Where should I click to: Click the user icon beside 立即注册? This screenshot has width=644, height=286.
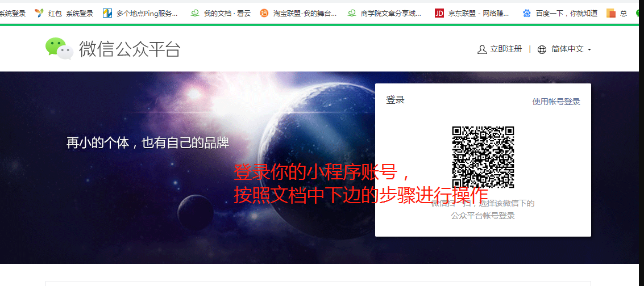(x=482, y=49)
